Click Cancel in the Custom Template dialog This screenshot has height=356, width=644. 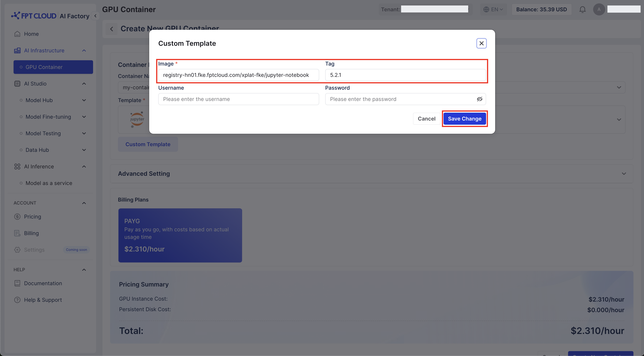pos(426,119)
